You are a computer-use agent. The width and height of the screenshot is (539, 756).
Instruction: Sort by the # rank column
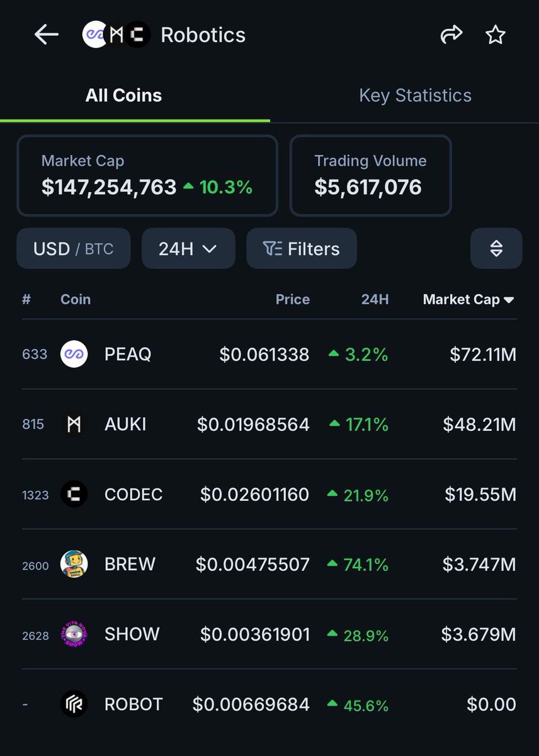[26, 300]
